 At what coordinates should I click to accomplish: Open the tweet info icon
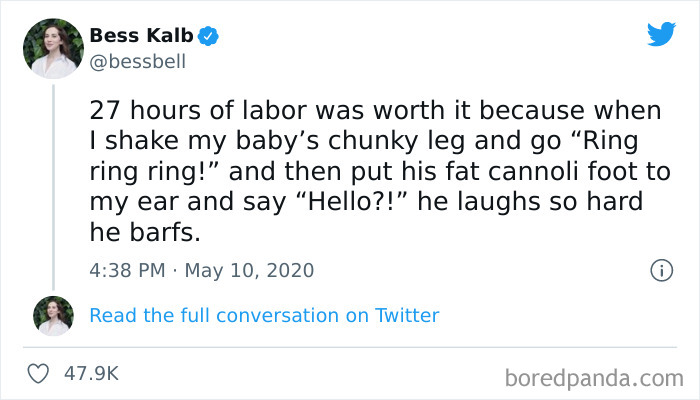coord(660,270)
